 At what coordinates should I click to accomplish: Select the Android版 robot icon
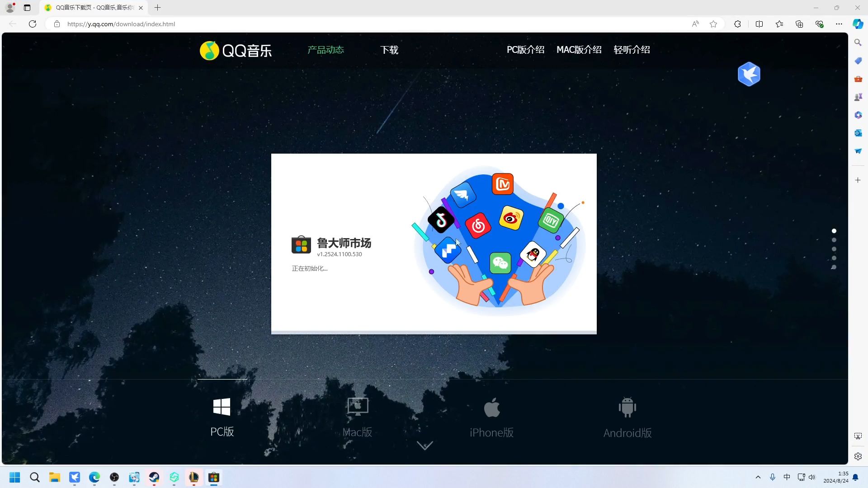tap(627, 407)
